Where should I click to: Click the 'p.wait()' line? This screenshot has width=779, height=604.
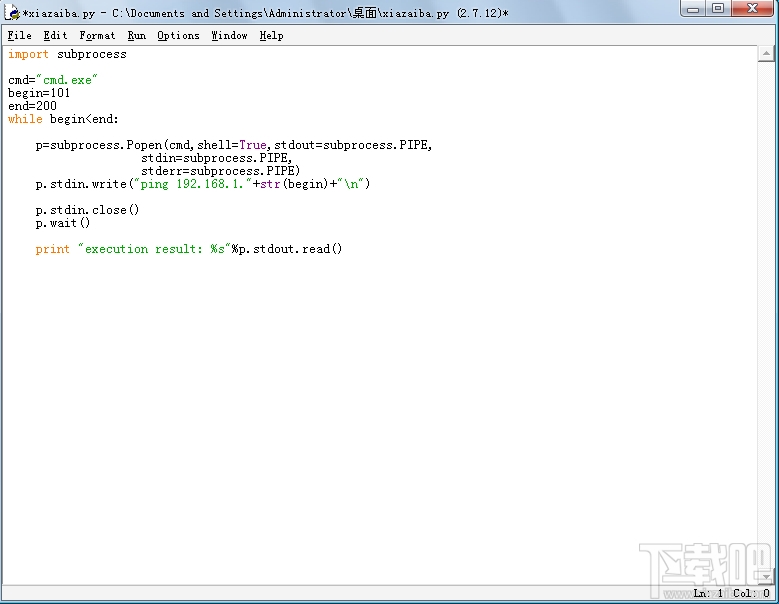click(63, 223)
